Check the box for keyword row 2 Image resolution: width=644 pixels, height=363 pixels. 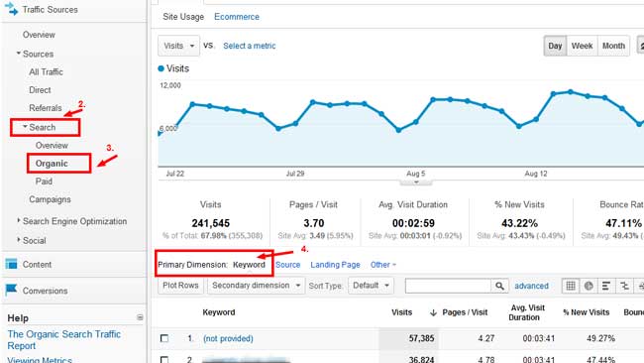(x=164, y=360)
